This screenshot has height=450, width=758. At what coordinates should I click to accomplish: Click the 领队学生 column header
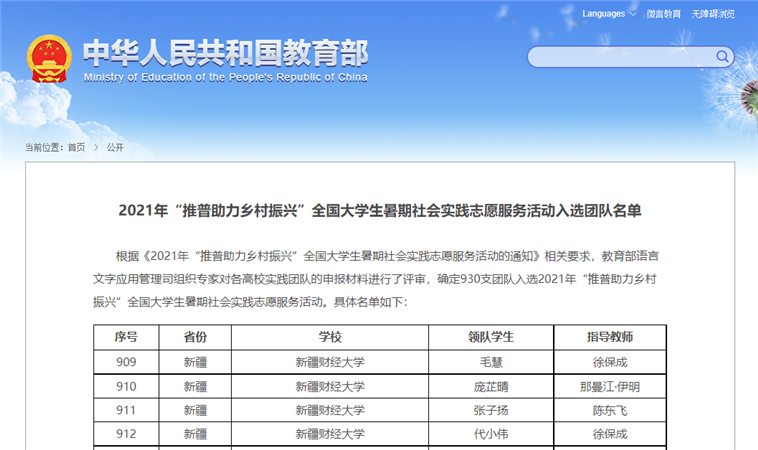click(x=491, y=337)
